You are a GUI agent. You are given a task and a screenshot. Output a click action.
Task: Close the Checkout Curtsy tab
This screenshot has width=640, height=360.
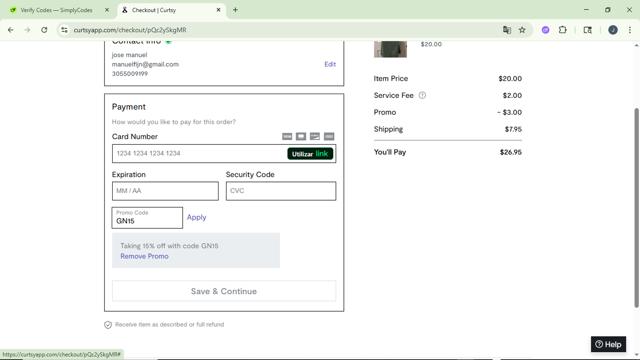(218, 10)
